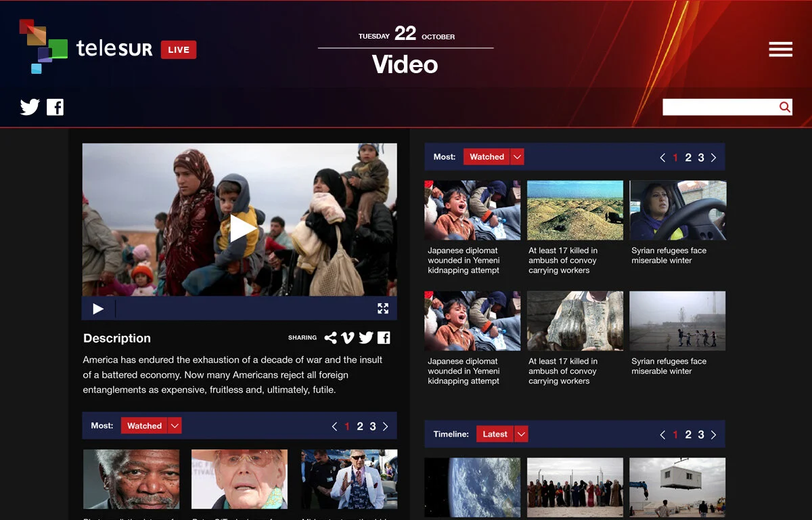Select page 1 in right Most panel
812x520 pixels.
tap(675, 158)
